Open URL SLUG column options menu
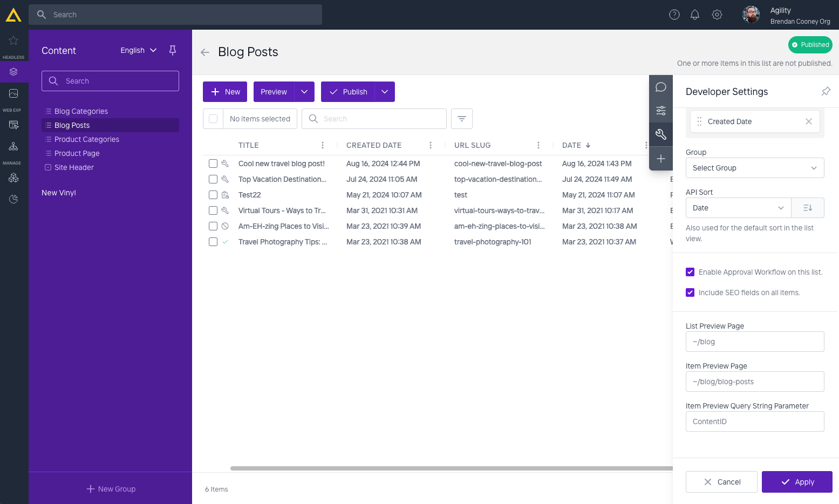Image resolution: width=839 pixels, height=504 pixels. click(538, 145)
